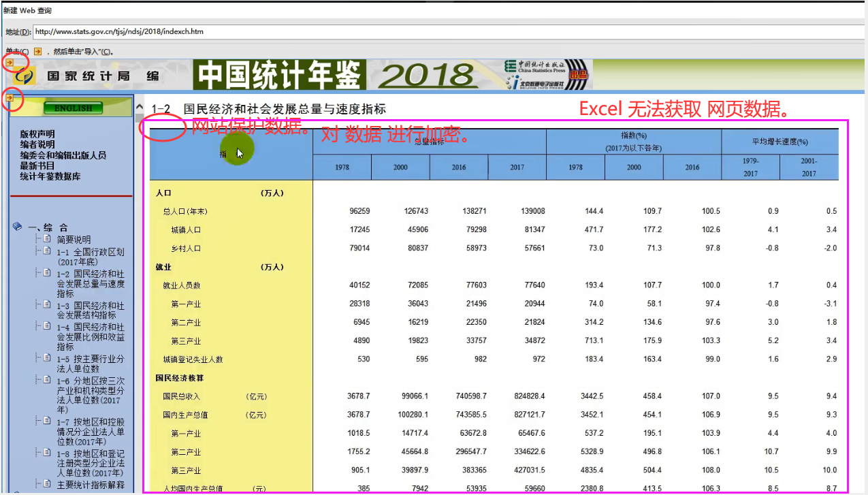The image size is (868, 495).
Task: Select the 一、综合 chapter heading
Action: [48, 227]
